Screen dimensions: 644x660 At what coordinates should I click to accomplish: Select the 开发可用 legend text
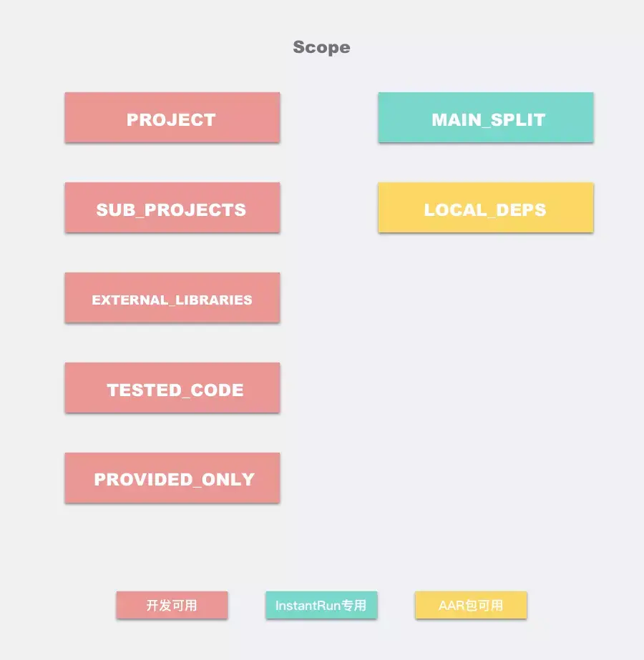172,605
